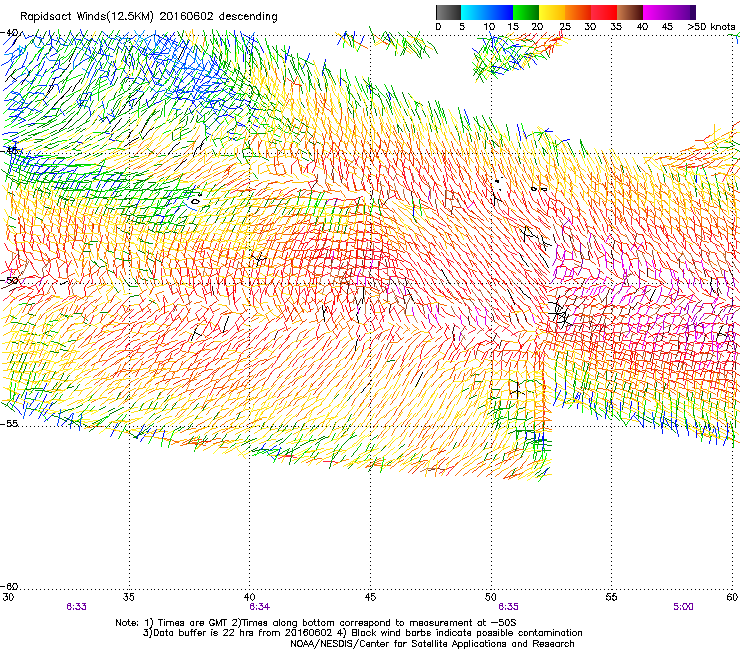The height and width of the screenshot is (650, 740).
Task: Click the magenta 40–45 knots legend segment
Action: pos(656,12)
